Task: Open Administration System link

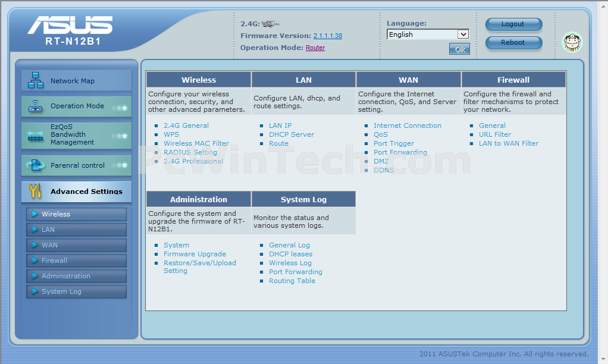Action: click(x=177, y=246)
